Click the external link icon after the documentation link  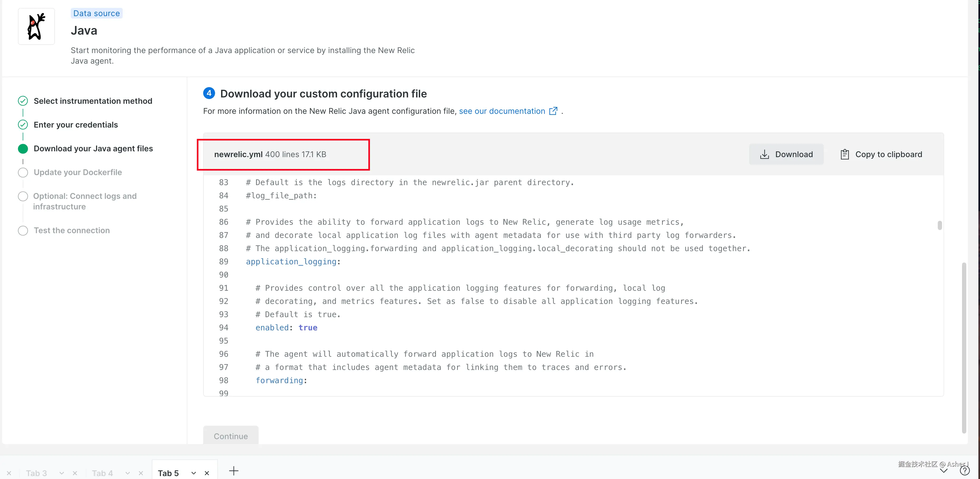click(554, 111)
